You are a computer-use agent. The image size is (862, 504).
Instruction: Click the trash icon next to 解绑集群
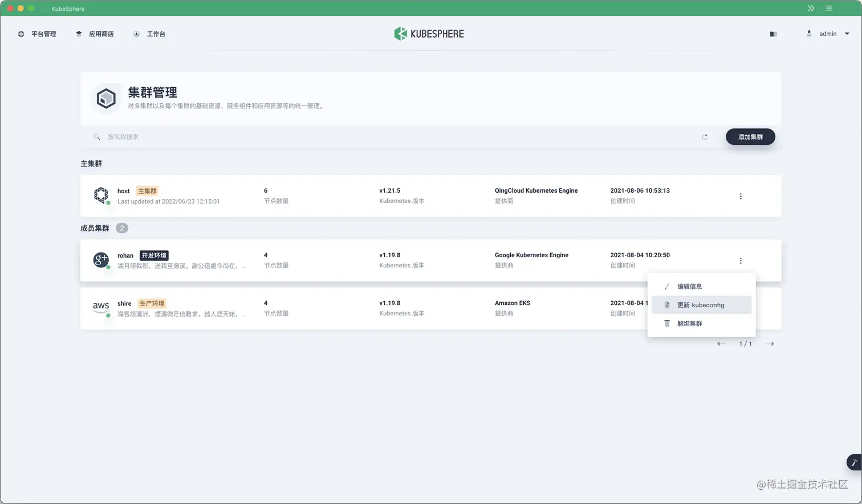click(x=667, y=323)
